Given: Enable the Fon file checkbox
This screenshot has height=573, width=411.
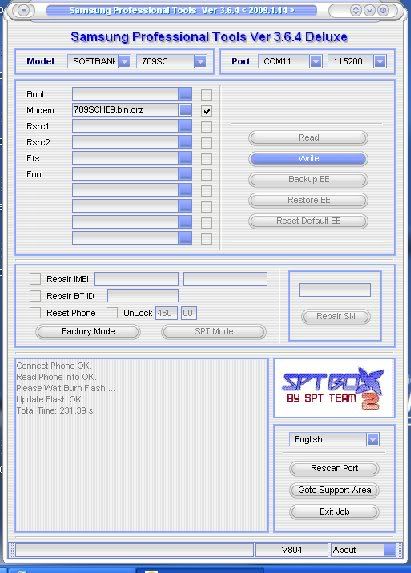Looking at the screenshot, I should (206, 175).
